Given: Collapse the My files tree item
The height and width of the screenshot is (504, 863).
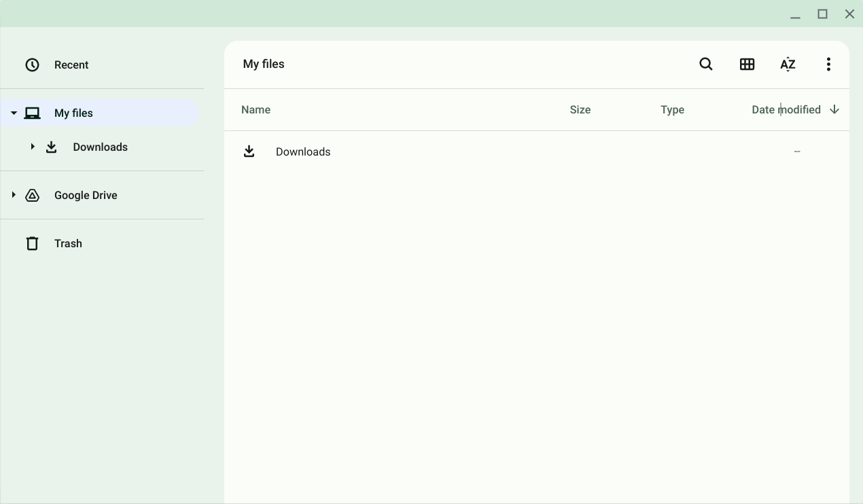Looking at the screenshot, I should [x=14, y=113].
